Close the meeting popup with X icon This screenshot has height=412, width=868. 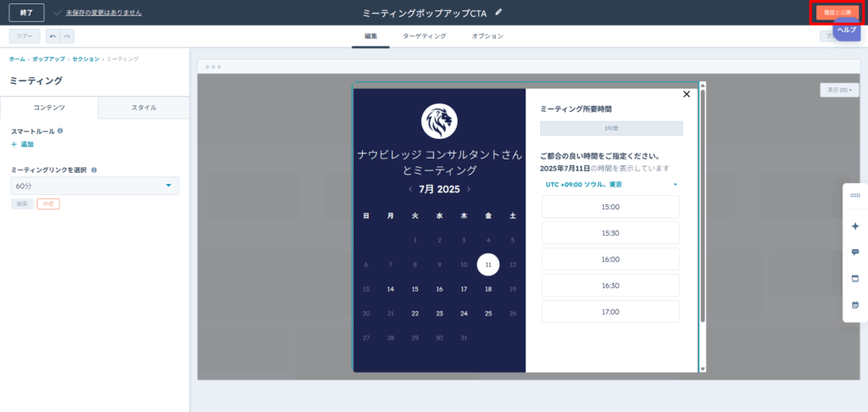point(687,94)
